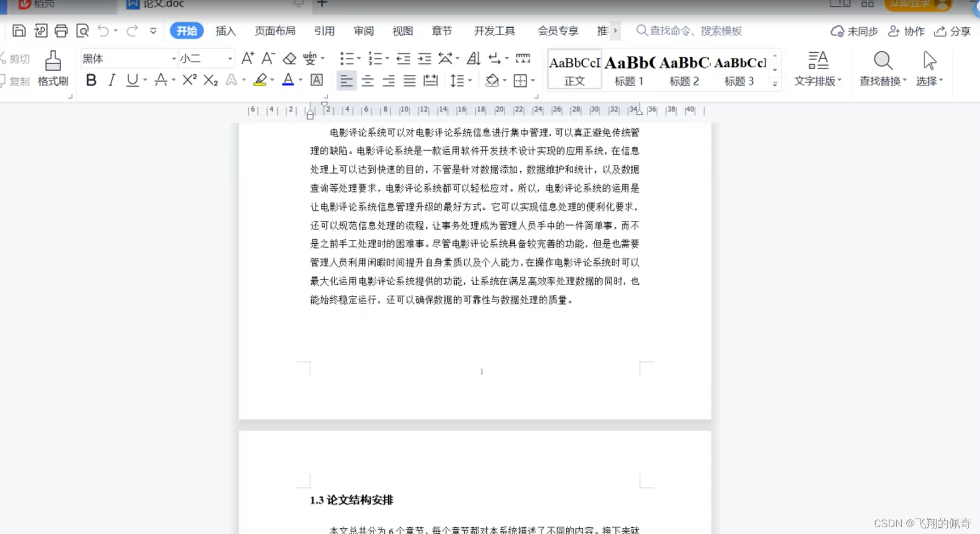Screen dimensions: 980x534
Task: Switch to 审阅 (Review) tab
Action: coord(363,31)
